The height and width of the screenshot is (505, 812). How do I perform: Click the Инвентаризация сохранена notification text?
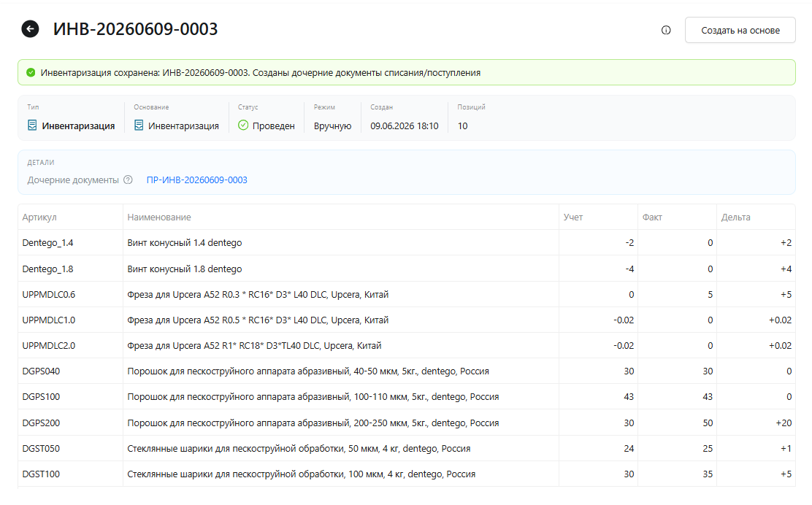(261, 72)
